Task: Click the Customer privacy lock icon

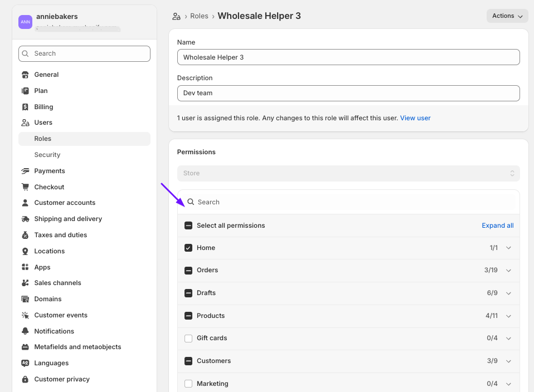Action: click(x=25, y=379)
